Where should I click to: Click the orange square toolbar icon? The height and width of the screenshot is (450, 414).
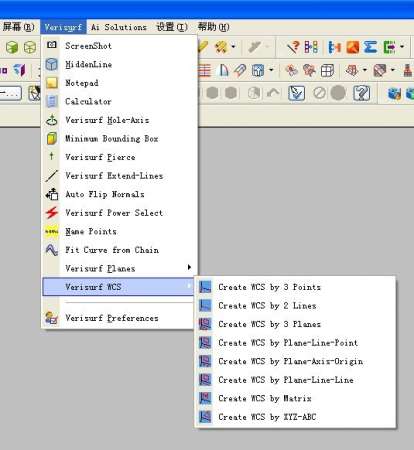click(x=353, y=47)
